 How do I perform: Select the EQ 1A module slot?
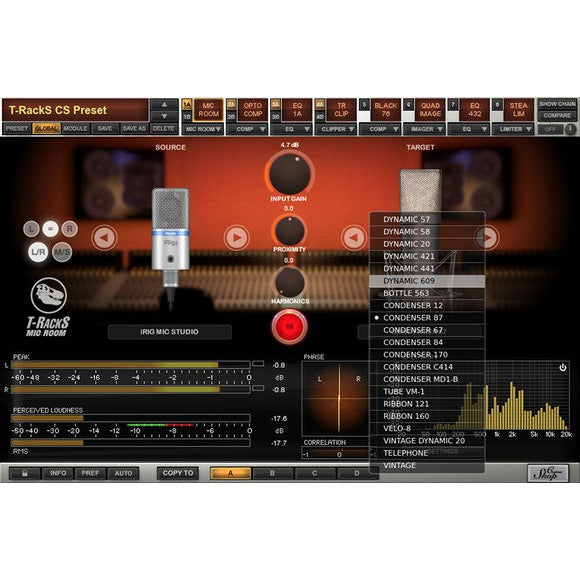297,110
